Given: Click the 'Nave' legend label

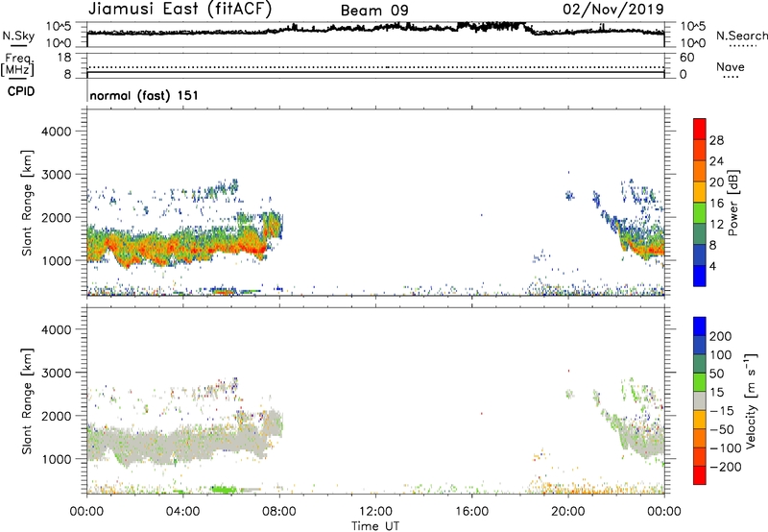Looking at the screenshot, I should tap(731, 67).
